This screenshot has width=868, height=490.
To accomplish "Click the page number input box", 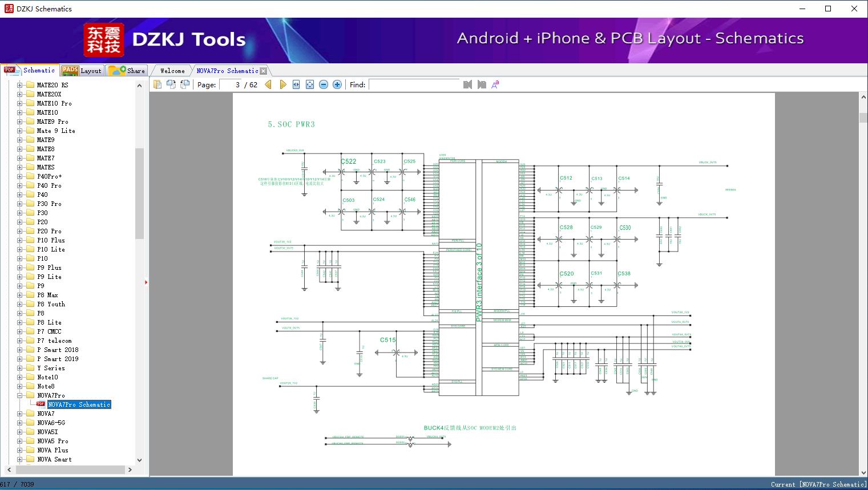I will [x=230, y=84].
